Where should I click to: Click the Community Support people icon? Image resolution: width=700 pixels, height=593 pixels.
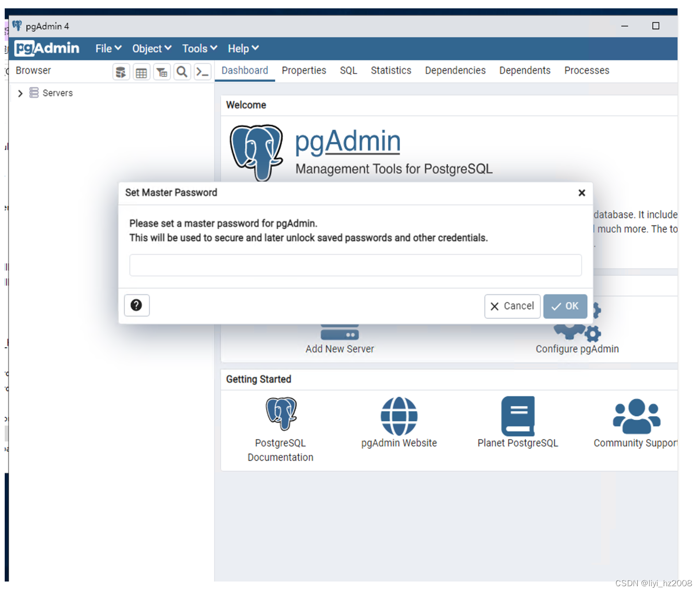click(636, 417)
